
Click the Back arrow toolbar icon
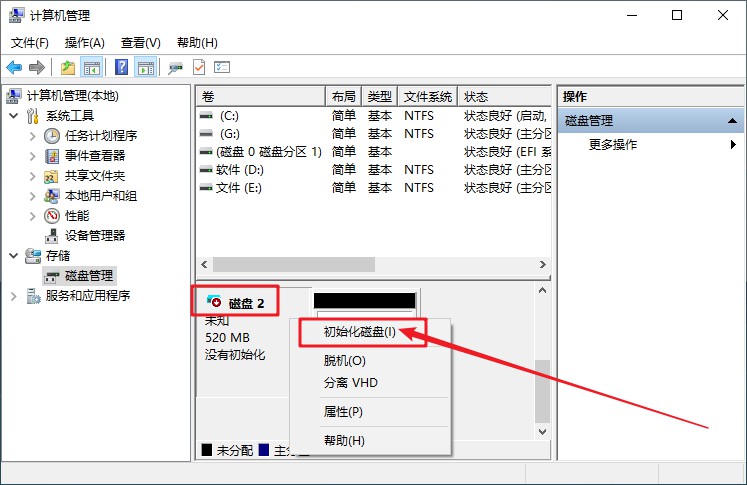click(14, 67)
